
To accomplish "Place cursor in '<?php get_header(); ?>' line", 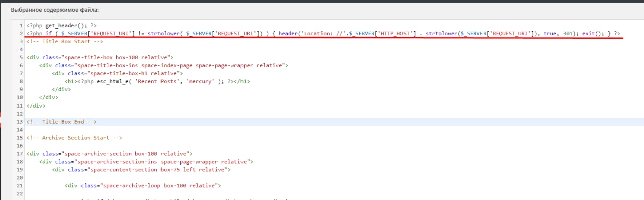I will 61,25.
